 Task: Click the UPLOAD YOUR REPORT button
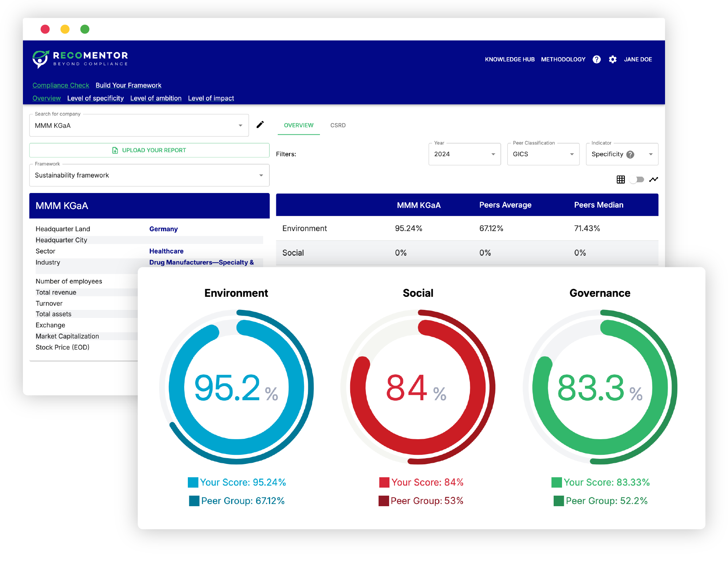pos(149,150)
